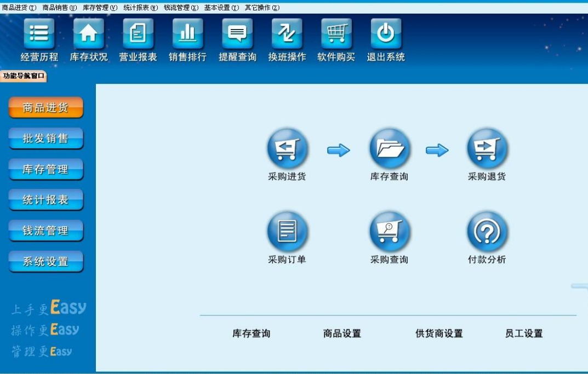Open the 采购退货 return cart icon
Viewport: 588px width, 374px height.
(x=487, y=149)
